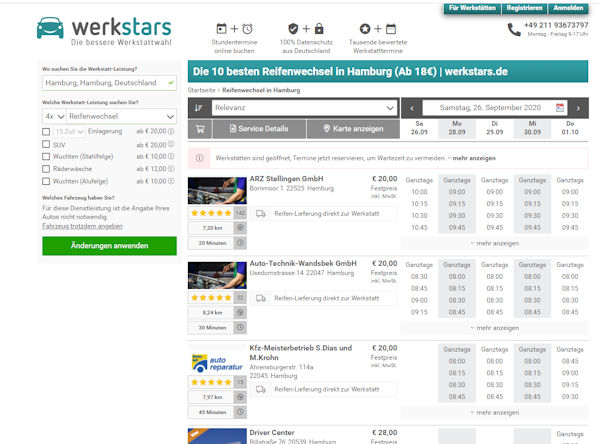Open ARZ Stellingen GmbH listing title

point(287,179)
